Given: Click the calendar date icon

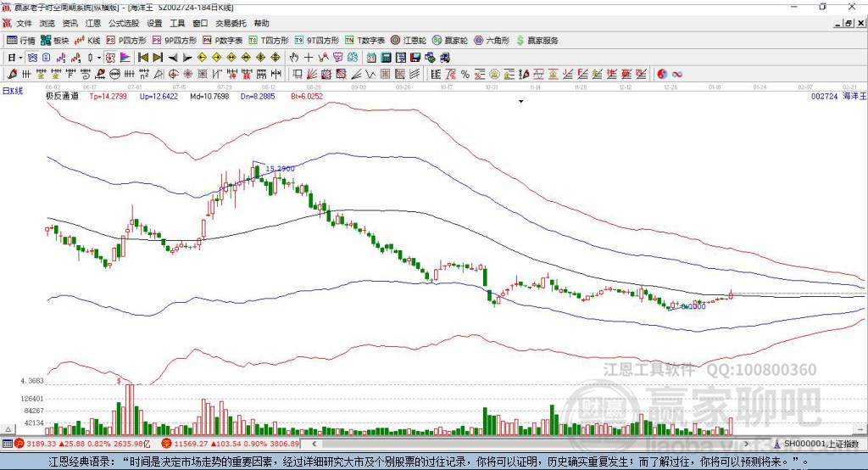Looking at the screenshot, I should point(371,58).
